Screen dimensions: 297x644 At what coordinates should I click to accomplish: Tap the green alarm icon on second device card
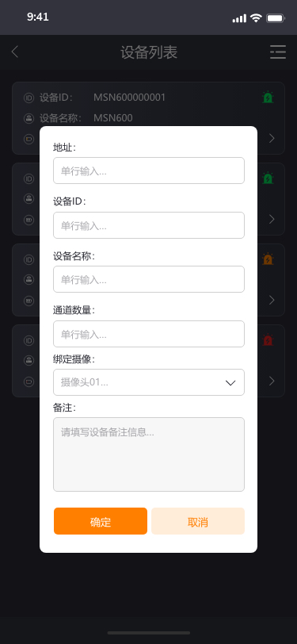point(268,178)
